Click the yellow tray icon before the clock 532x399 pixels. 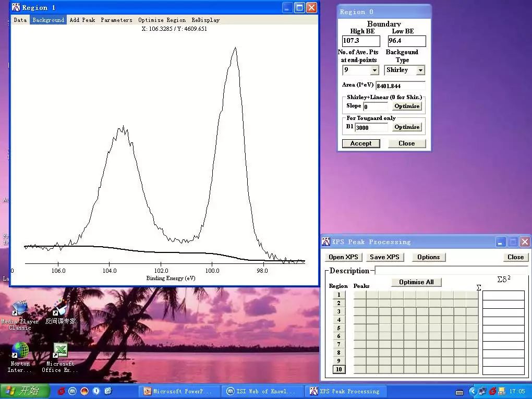coord(501,392)
